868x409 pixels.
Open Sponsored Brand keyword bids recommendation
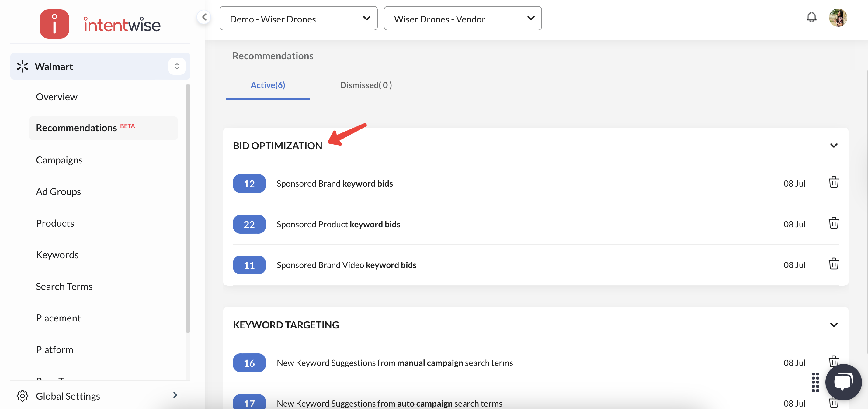point(335,184)
